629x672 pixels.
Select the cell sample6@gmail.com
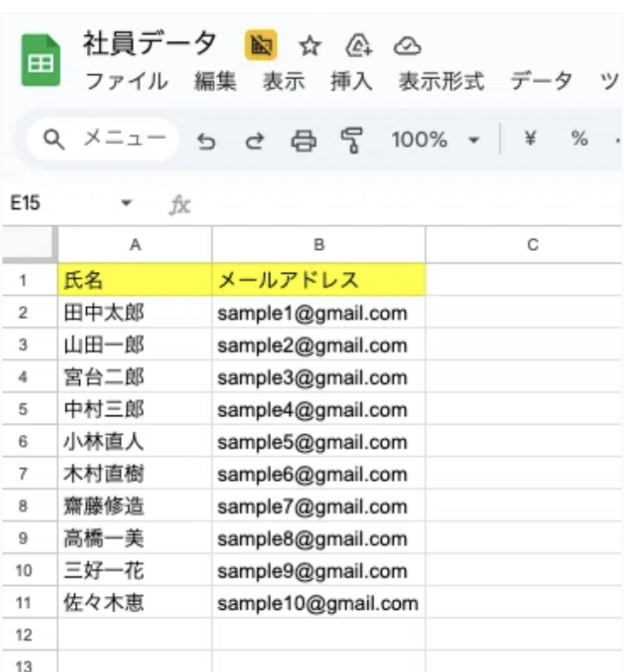(x=319, y=474)
